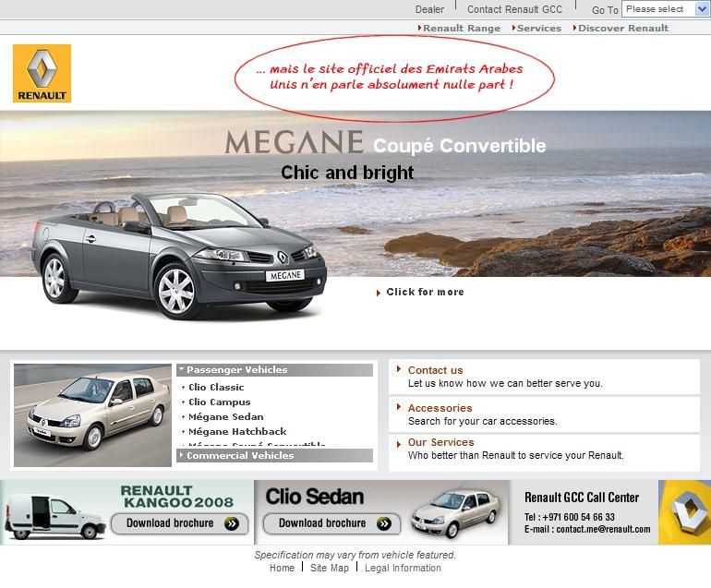Screen dimensions: 711x588
Task: Click the white Kangoo van image
Action: point(54,517)
